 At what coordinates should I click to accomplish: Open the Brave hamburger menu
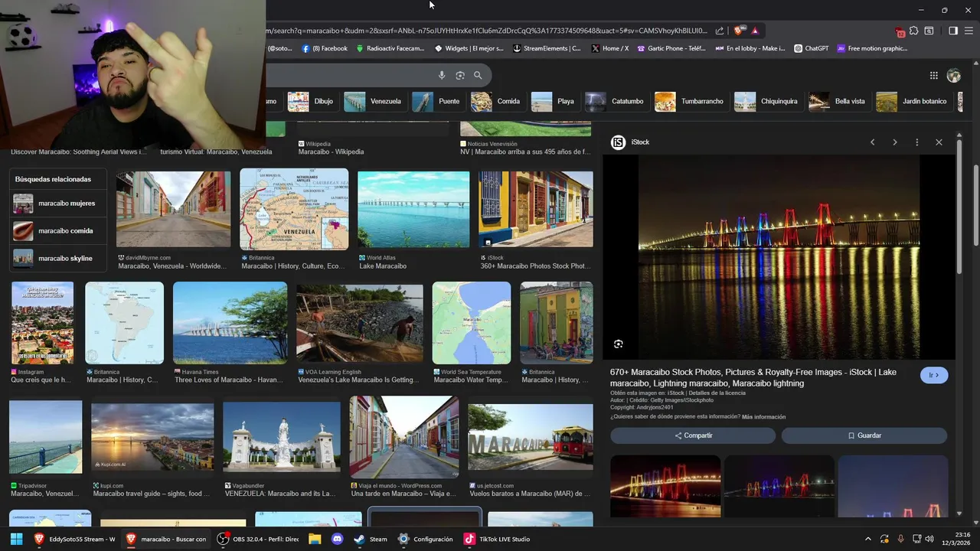pos(969,31)
